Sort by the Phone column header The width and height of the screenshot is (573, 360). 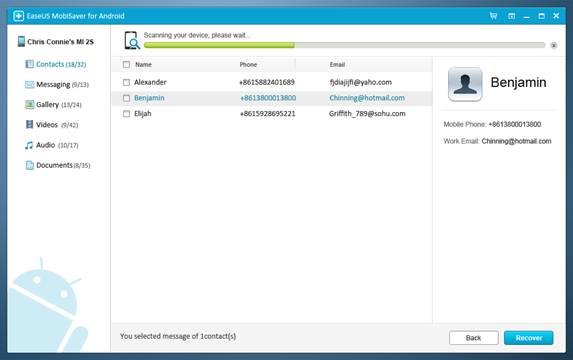point(248,65)
